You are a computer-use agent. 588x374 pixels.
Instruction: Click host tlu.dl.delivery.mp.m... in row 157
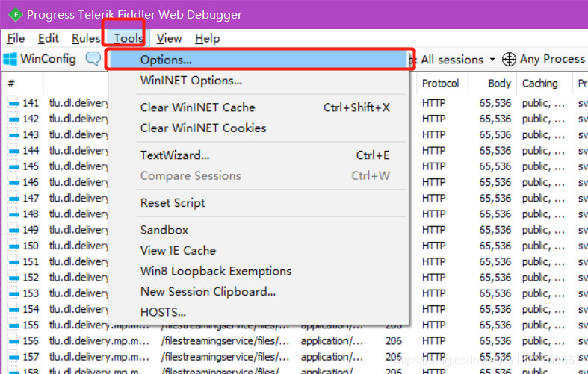click(x=99, y=357)
